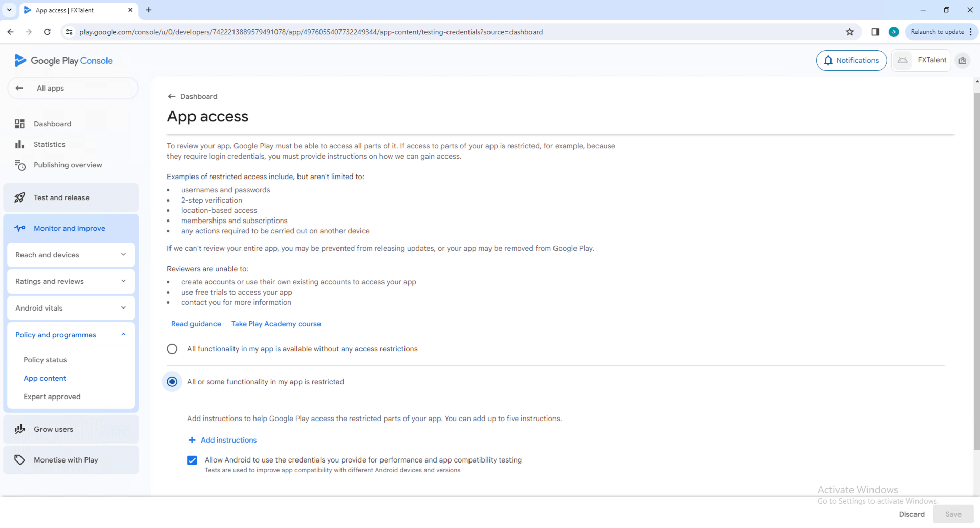Click the Test and release rocket icon

coord(19,197)
